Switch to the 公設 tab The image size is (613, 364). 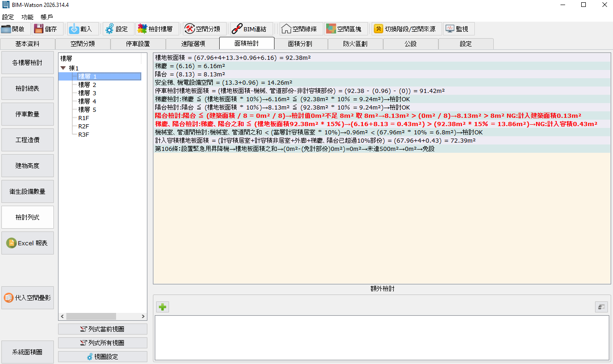pyautogui.click(x=411, y=44)
